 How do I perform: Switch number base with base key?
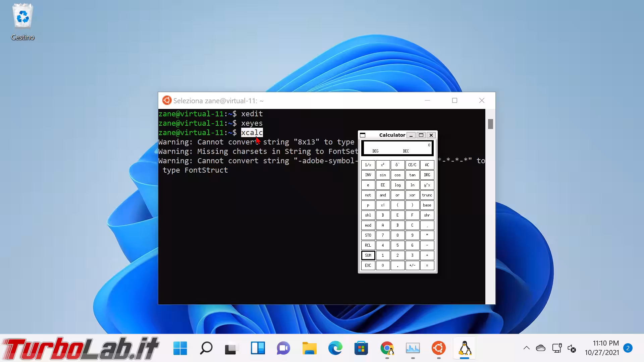point(427,205)
